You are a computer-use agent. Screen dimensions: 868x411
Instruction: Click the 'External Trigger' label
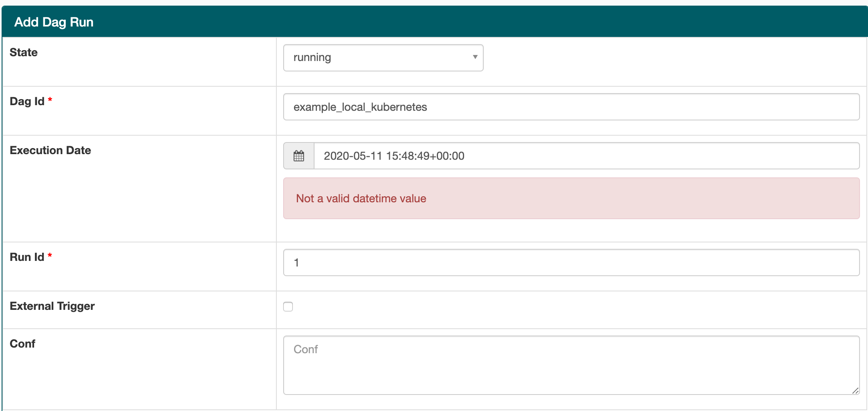click(x=52, y=306)
